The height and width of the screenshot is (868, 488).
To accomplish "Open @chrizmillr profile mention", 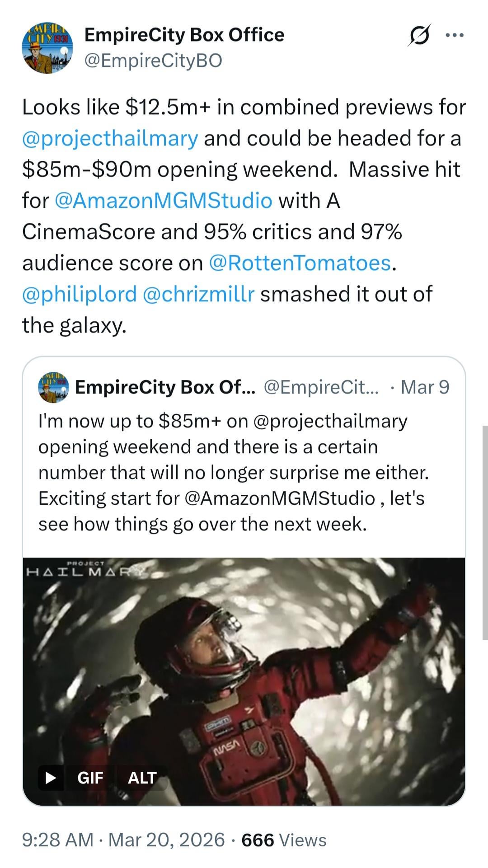I will [198, 294].
